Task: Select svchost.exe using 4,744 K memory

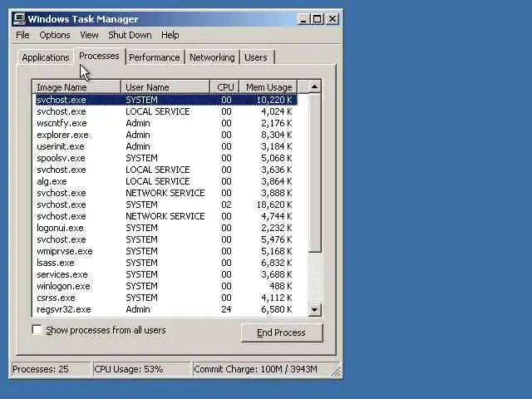Action: 166,216
